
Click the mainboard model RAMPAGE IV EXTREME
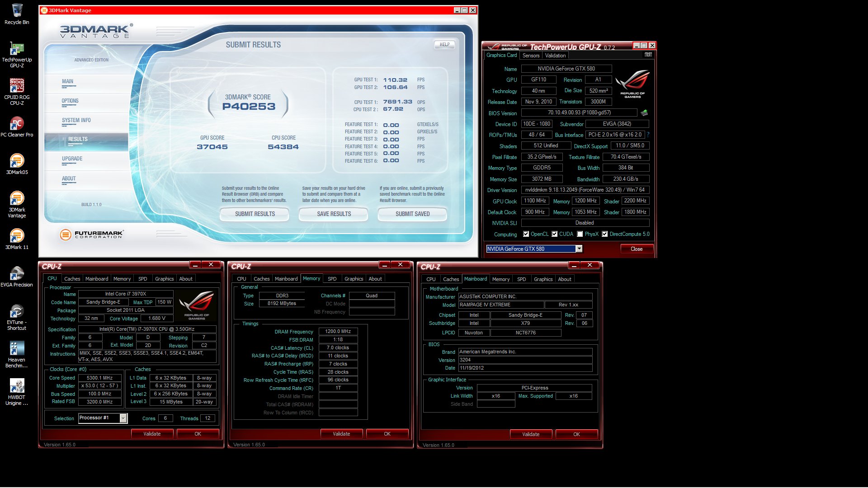click(x=501, y=305)
